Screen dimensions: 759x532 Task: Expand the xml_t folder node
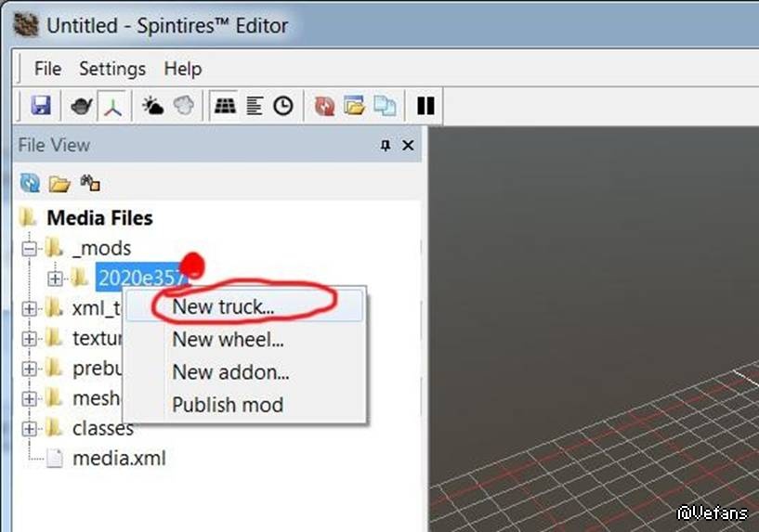29,308
